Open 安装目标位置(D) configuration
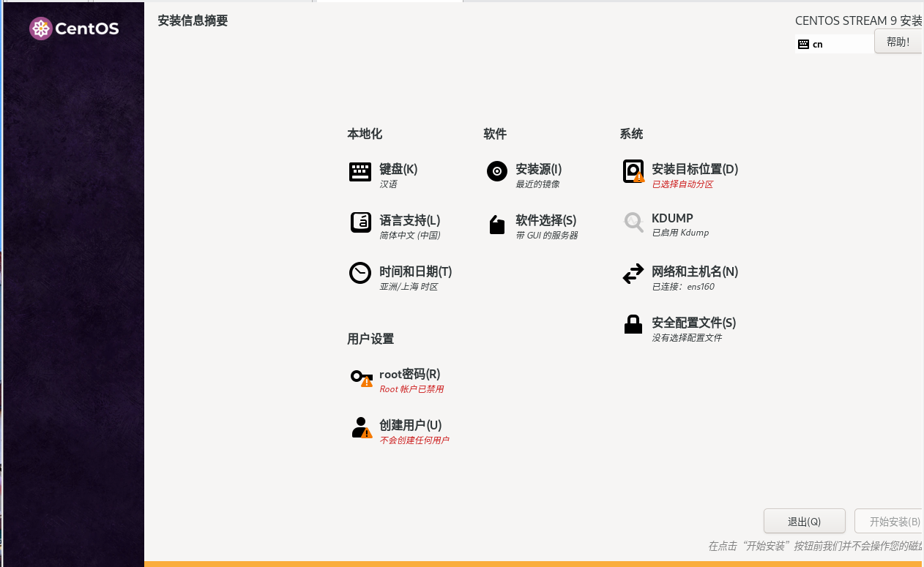 (x=695, y=169)
